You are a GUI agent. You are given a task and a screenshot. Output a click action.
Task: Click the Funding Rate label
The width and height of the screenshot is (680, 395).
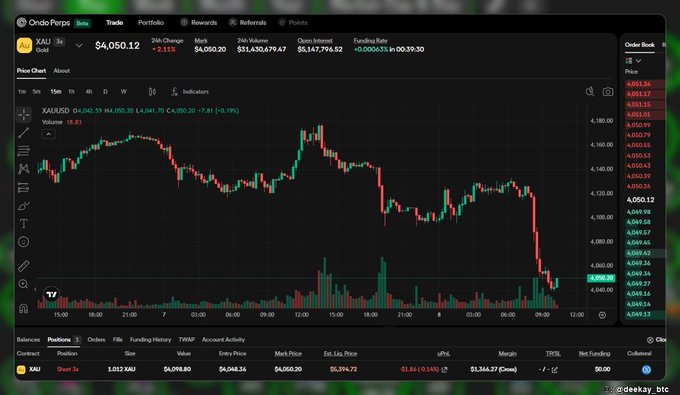[370, 40]
